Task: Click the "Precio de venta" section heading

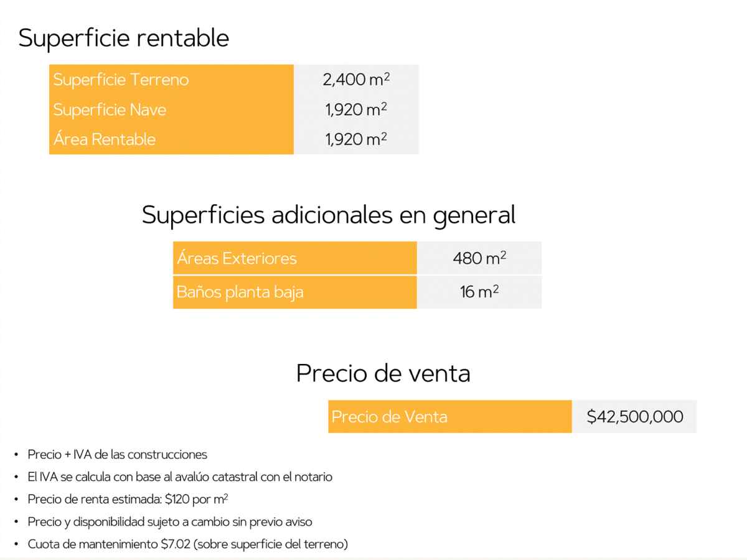Action: (x=383, y=373)
